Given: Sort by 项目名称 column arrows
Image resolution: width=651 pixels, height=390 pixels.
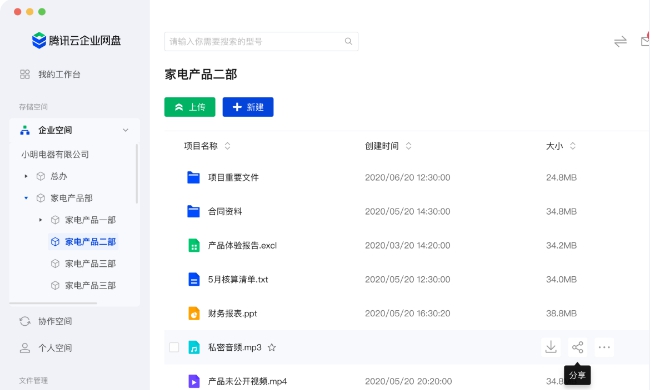Looking at the screenshot, I should pyautogui.click(x=227, y=146).
